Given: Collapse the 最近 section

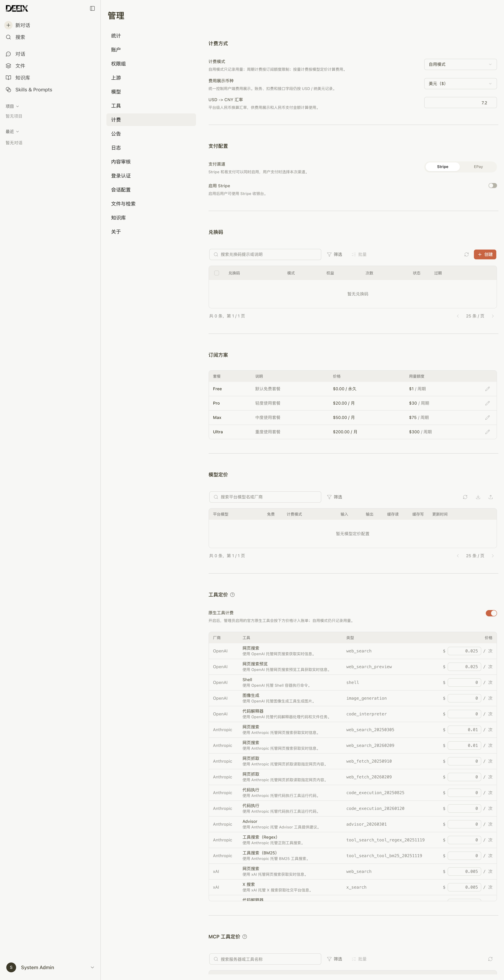Looking at the screenshot, I should (12, 132).
